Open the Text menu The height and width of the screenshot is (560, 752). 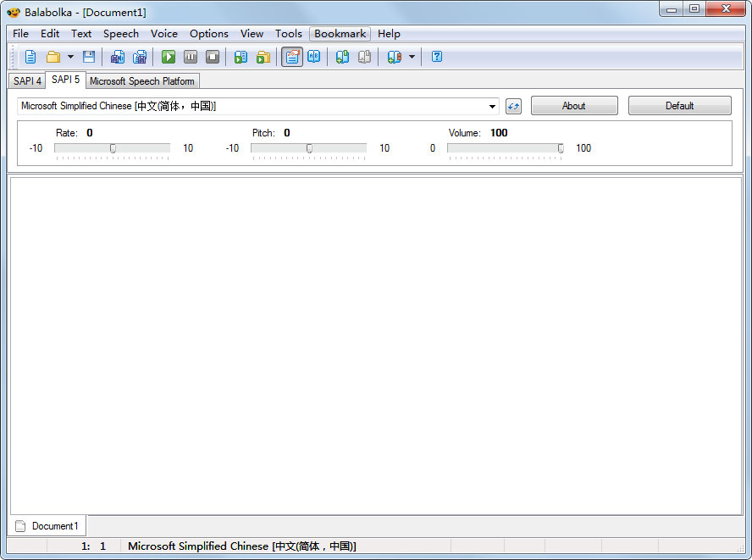pos(81,34)
